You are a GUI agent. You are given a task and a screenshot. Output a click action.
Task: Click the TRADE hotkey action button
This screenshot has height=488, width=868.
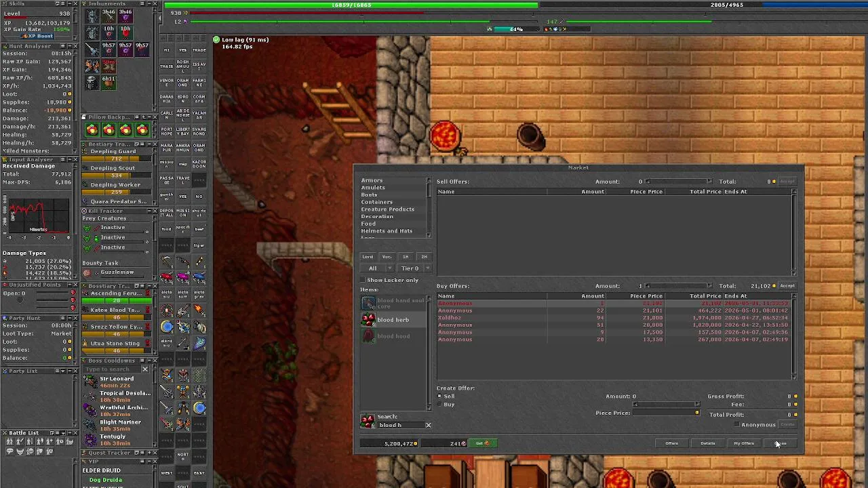199,50
